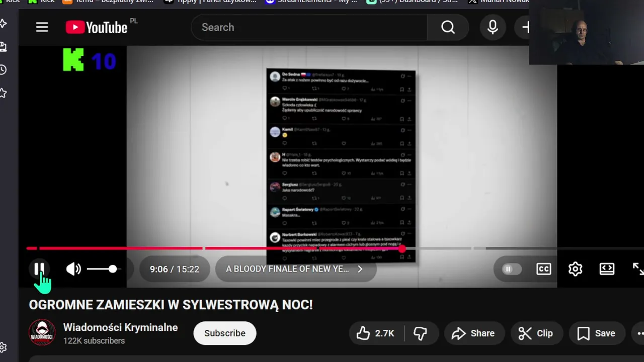Screen dimensions: 644x362
Task: Dislike the video
Action: click(420, 333)
